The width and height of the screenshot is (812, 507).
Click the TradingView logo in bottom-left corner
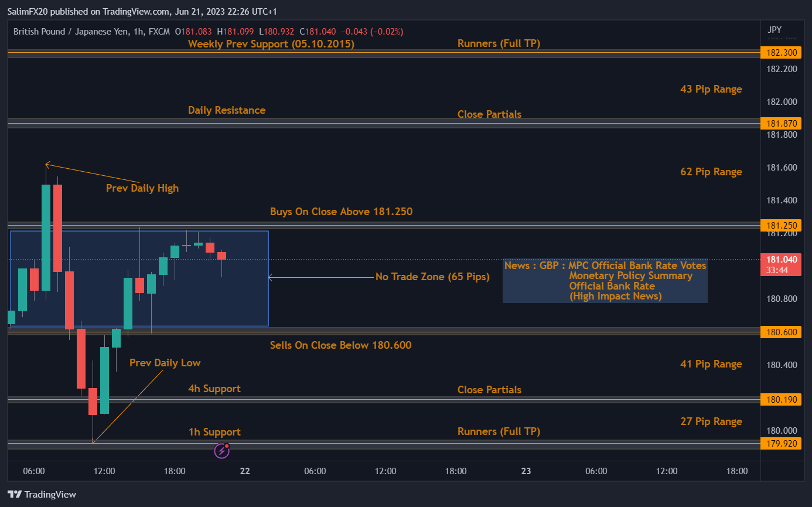pyautogui.click(x=41, y=494)
